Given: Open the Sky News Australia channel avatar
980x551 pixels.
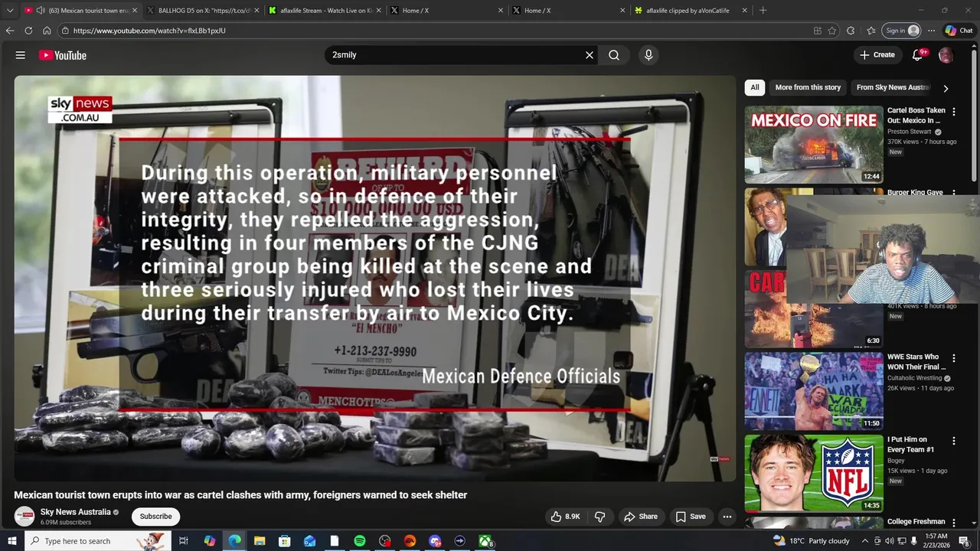Looking at the screenshot, I should (x=24, y=517).
